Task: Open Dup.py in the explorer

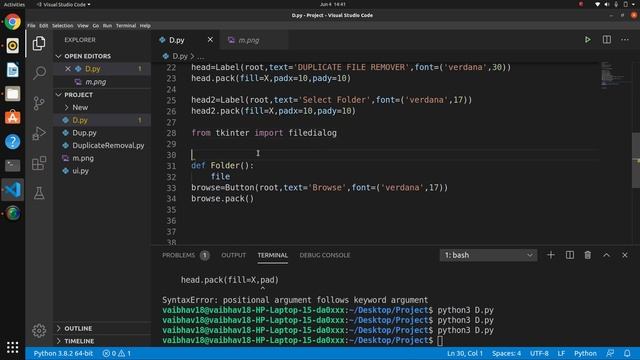Action: click(x=102, y=133)
